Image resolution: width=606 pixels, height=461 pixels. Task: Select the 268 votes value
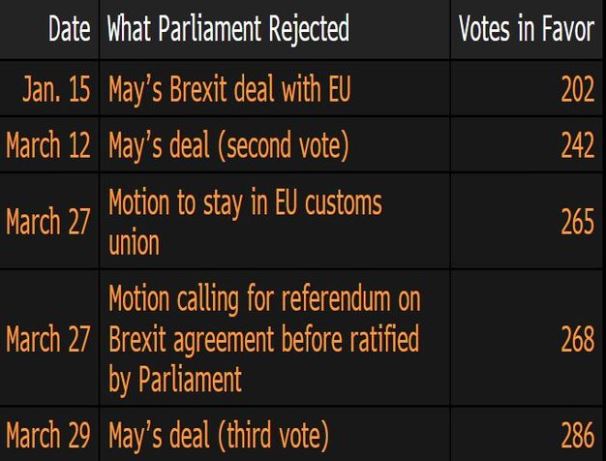[577, 339]
